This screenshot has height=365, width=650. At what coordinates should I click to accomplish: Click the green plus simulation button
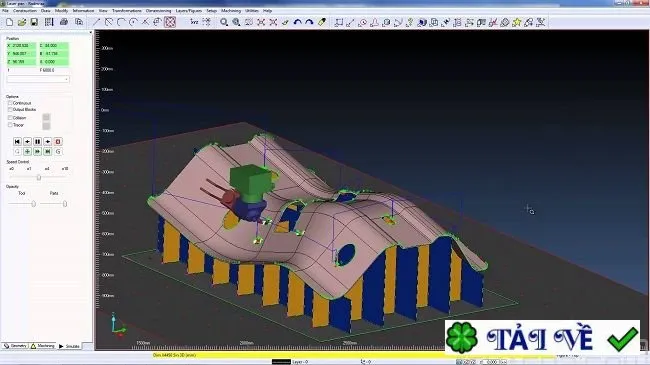(x=27, y=152)
